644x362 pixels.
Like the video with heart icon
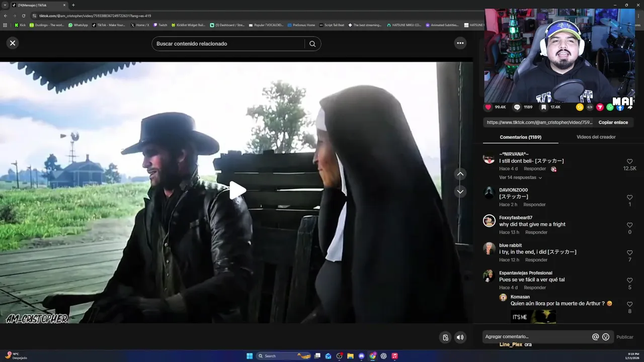488,107
